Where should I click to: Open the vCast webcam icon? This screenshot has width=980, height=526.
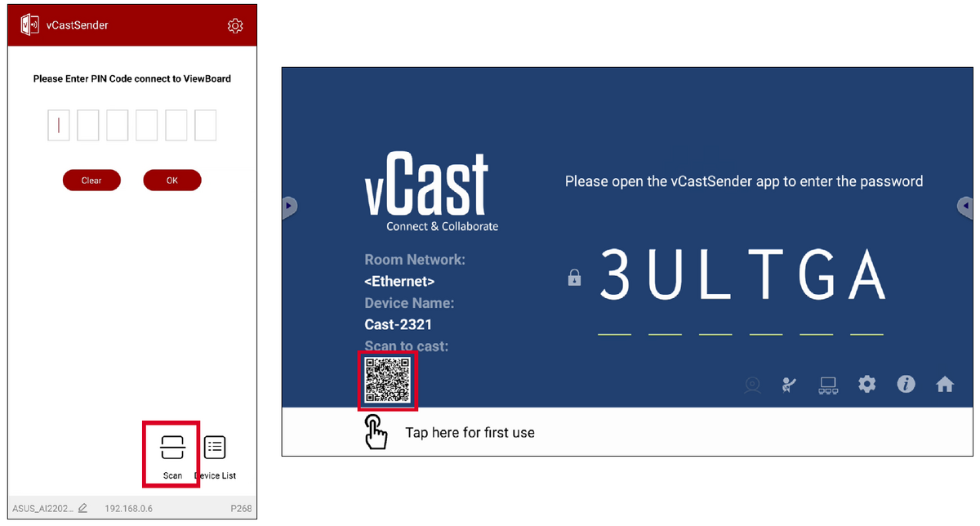(752, 386)
